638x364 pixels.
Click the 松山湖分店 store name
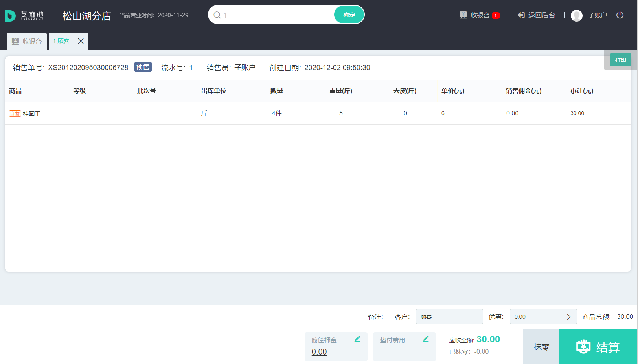coord(87,16)
